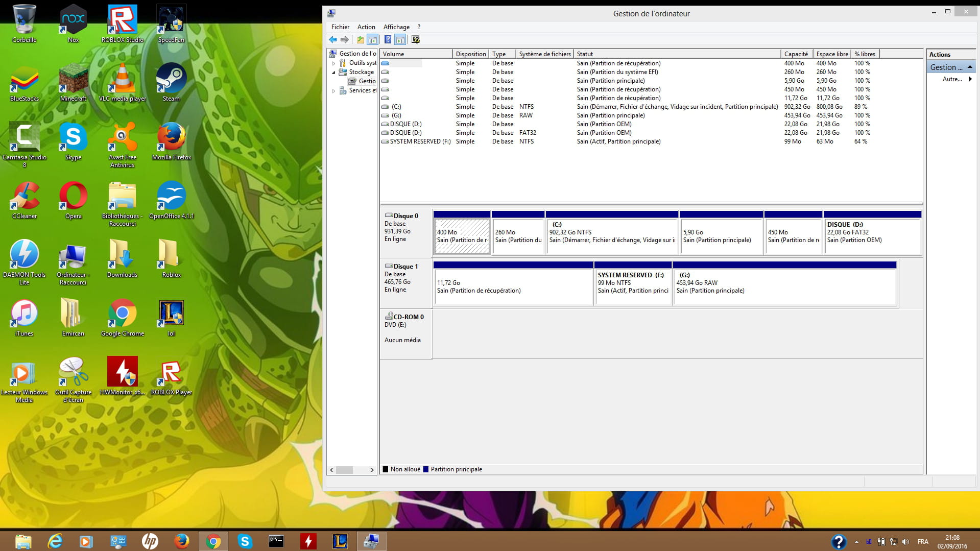Viewport: 980px width, 551px height.
Task: Select the Camtasia Studio 8 icon
Action: [x=24, y=145]
